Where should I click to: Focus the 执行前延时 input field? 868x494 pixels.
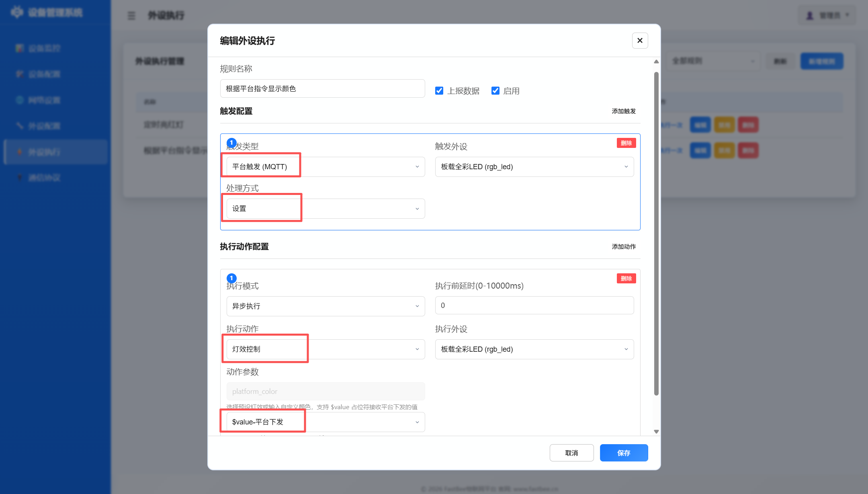coord(534,305)
